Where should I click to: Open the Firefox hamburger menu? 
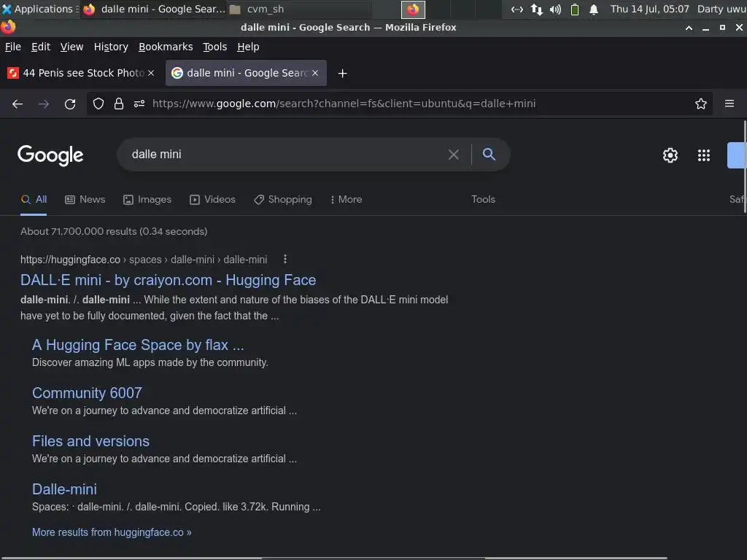[x=729, y=104]
